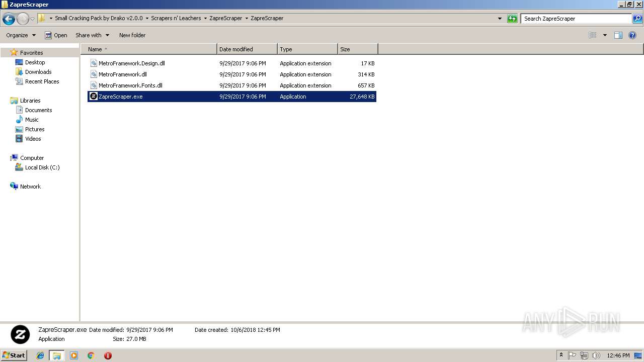Screen dimensions: 644x362
Task: Open the Pictures library
Action: pyautogui.click(x=35, y=129)
